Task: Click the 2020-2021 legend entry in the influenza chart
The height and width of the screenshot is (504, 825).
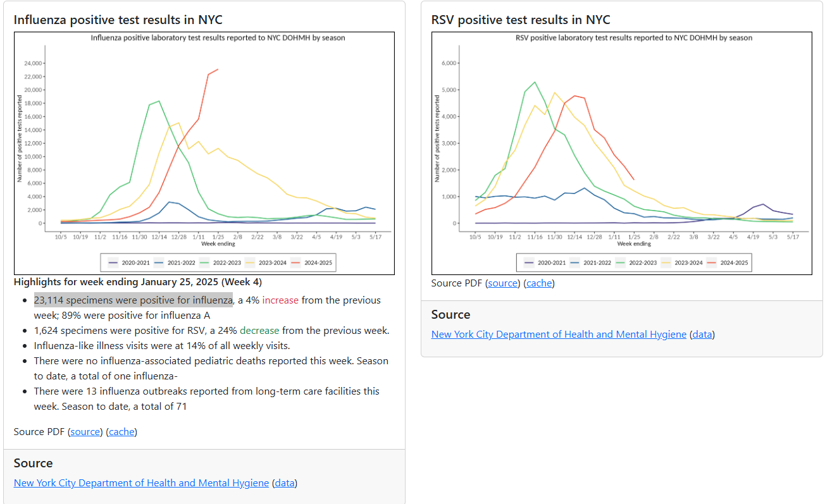Action: click(x=130, y=262)
